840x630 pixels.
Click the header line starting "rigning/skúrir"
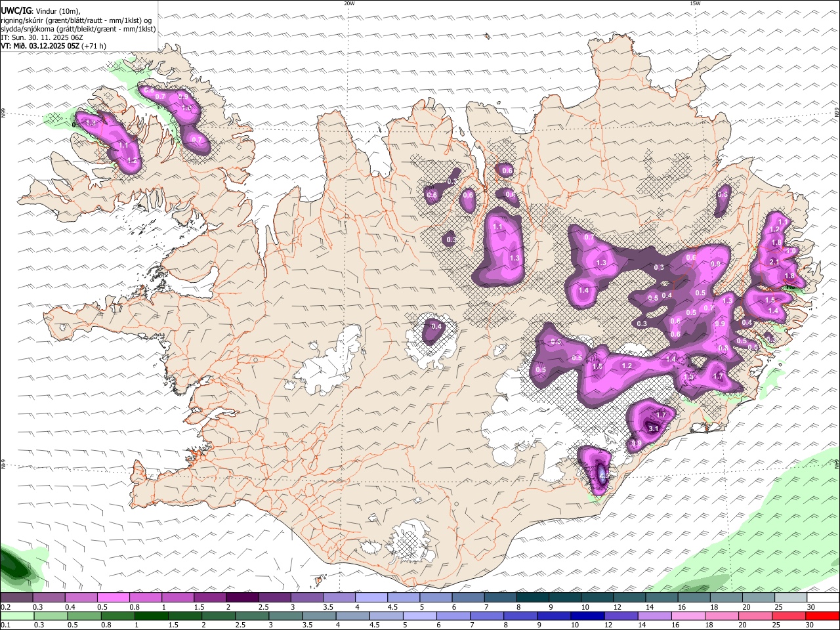[76, 20]
